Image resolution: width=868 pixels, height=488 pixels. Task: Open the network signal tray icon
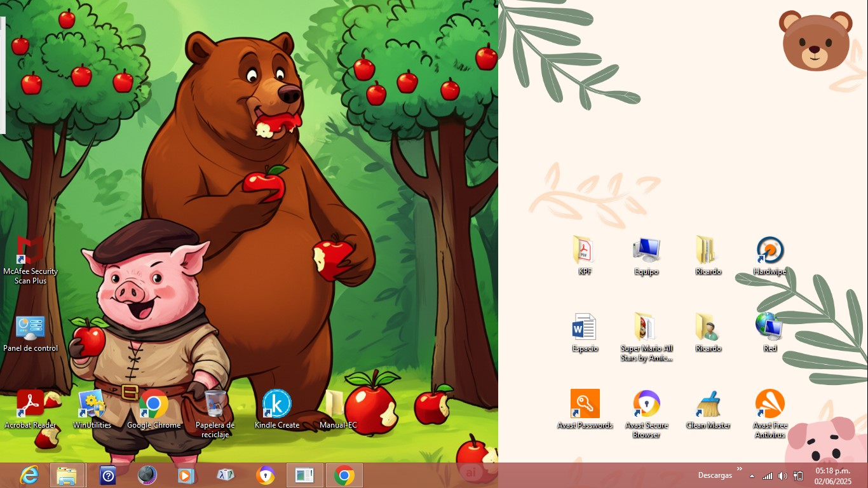click(768, 476)
